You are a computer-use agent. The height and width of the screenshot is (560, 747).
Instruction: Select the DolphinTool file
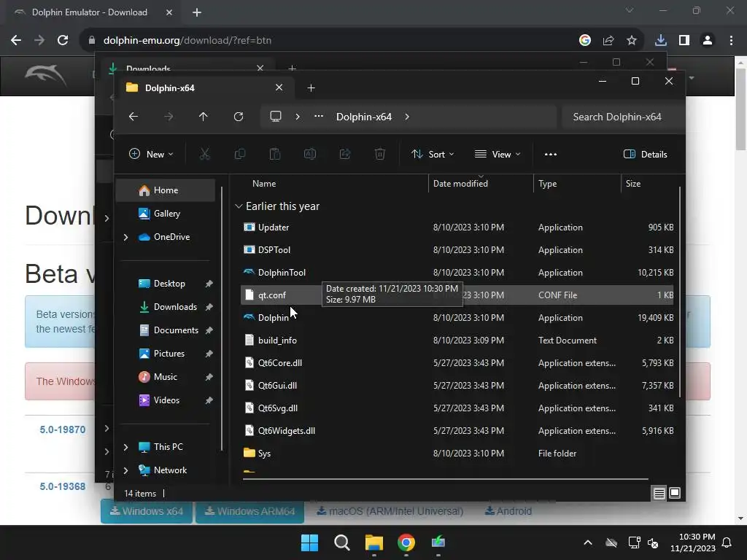tap(457, 273)
